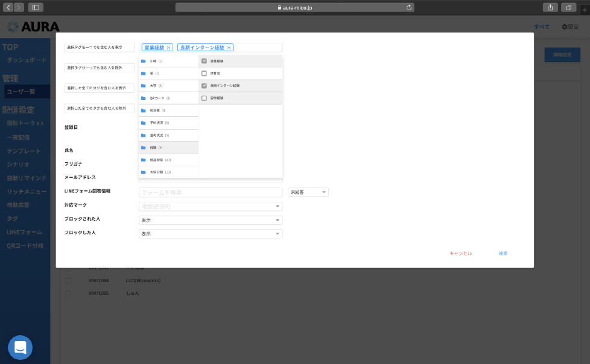The width and height of the screenshot is (590, 364).
Task: Open the chat support bubble
Action: [21, 347]
